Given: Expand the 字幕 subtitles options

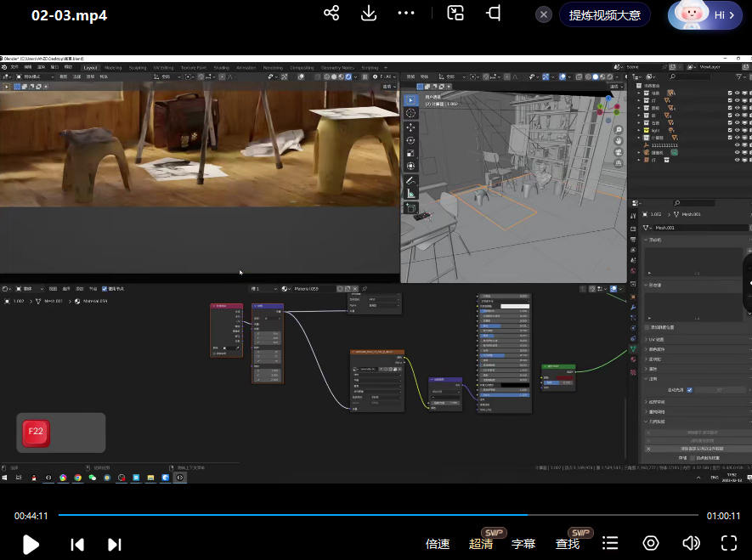Looking at the screenshot, I should point(523,544).
